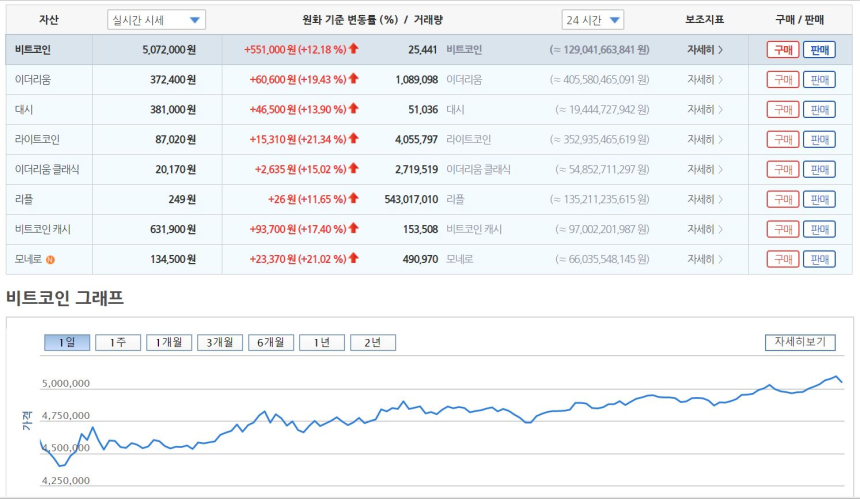Click red up arrow in 비트코인 row

354,49
